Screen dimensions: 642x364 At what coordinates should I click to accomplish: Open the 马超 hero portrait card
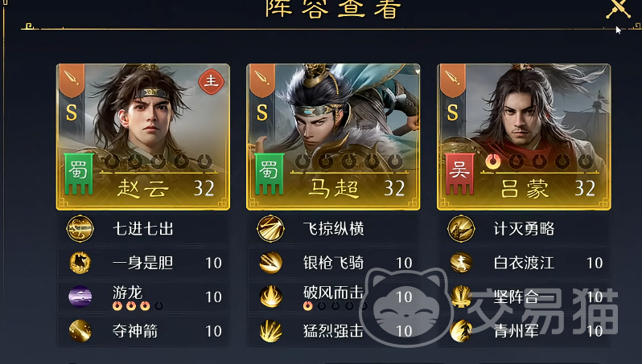[333, 137]
